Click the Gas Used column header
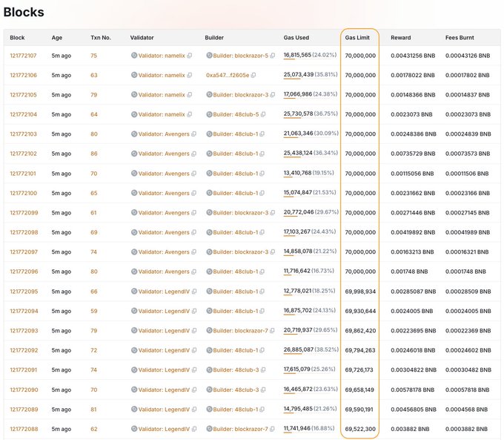This screenshot has height=440, width=504. pos(296,38)
